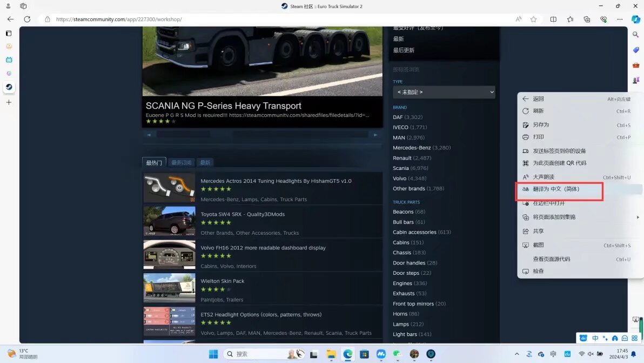Open the TYPE 未指定 dropdown
The height and width of the screenshot is (363, 644).
coord(444,92)
